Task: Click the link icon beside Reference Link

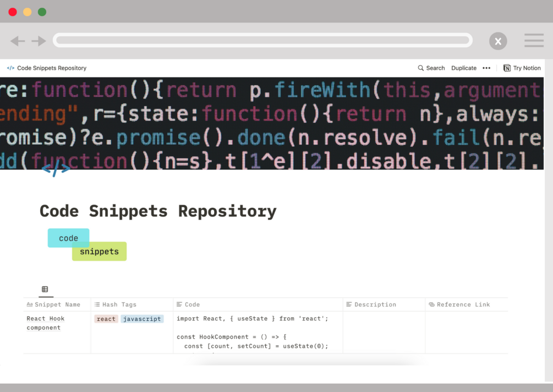Action: (432, 305)
